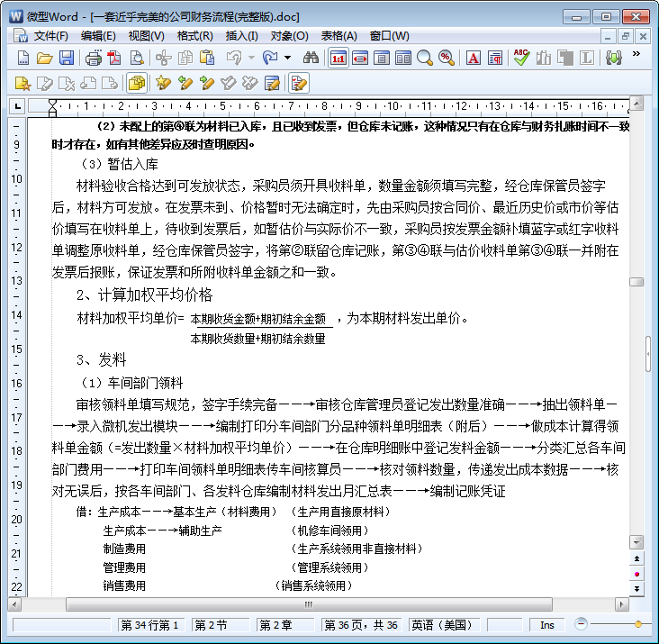
Task: Click the magnifier zoom icon
Action: coord(425,58)
